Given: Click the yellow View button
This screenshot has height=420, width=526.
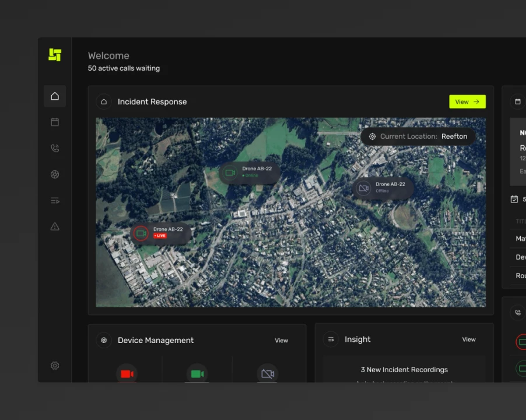Looking at the screenshot, I should (467, 101).
